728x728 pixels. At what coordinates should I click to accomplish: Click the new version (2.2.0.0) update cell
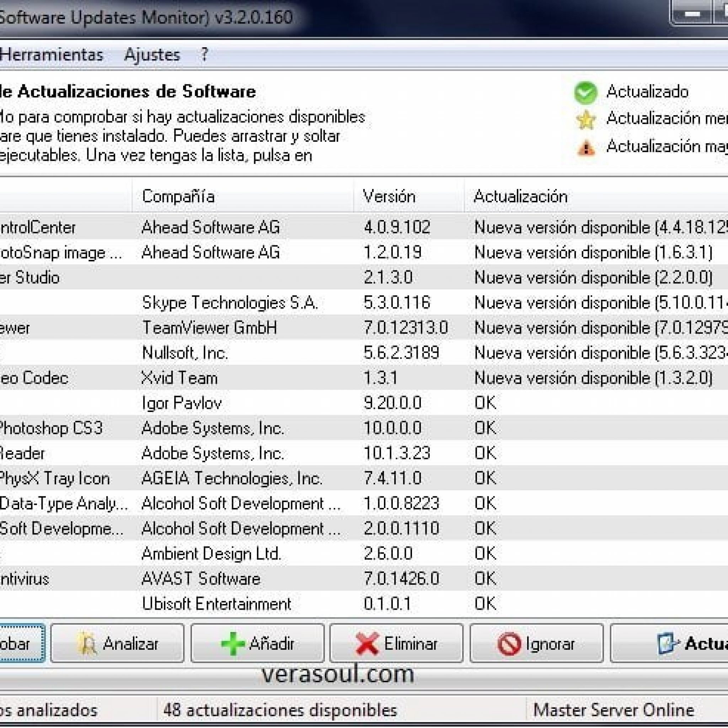594,277
